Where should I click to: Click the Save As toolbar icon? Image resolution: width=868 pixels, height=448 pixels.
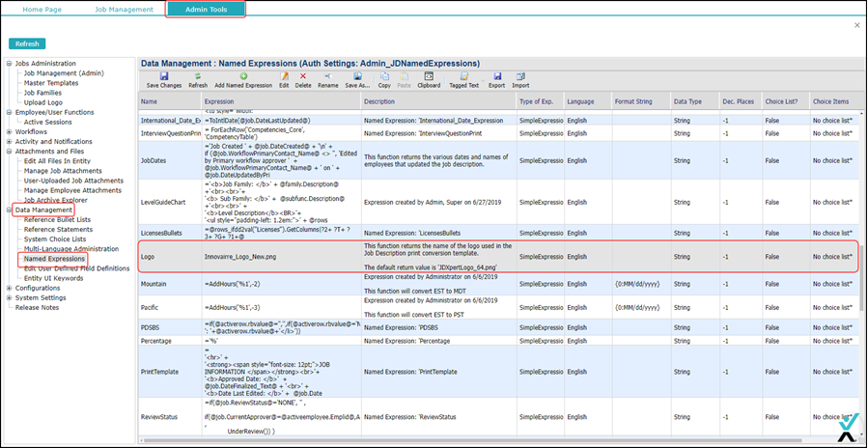358,76
